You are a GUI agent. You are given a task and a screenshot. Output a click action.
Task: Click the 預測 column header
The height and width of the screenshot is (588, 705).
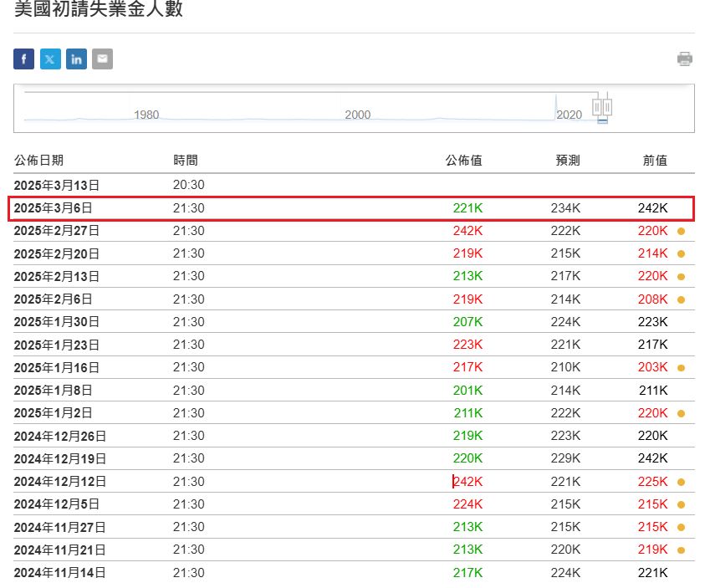point(568,161)
